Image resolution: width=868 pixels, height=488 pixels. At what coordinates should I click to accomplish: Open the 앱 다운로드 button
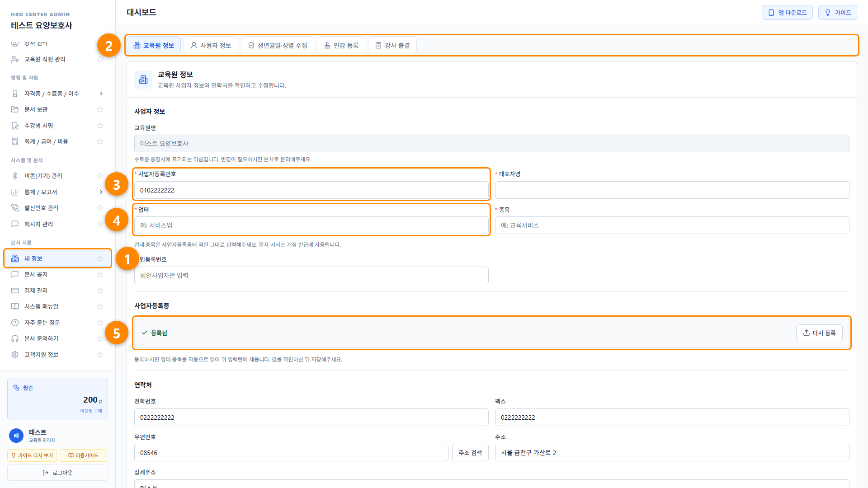click(x=787, y=13)
